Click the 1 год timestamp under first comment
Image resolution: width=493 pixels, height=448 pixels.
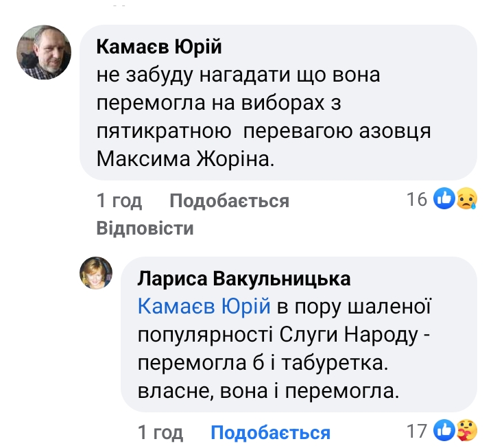(x=119, y=201)
